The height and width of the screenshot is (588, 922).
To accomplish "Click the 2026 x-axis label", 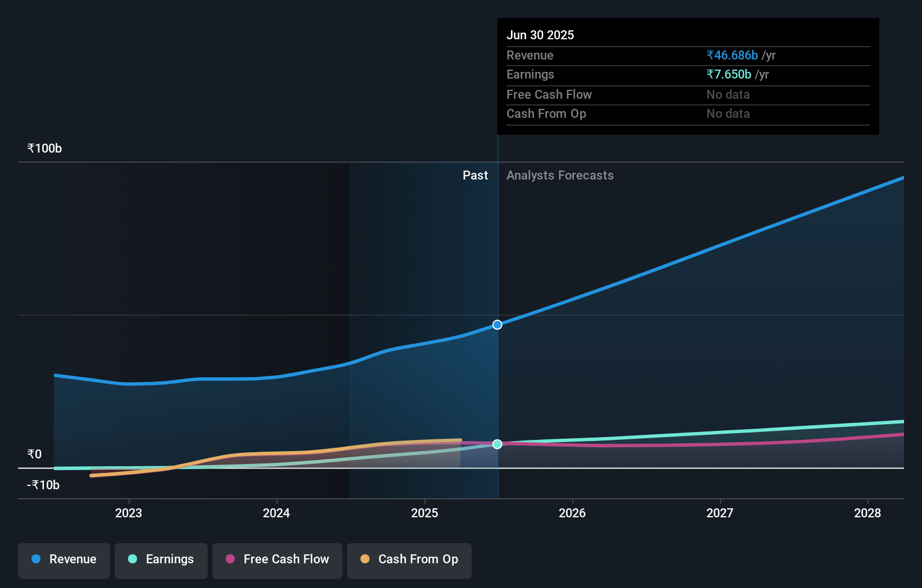I will point(572,513).
